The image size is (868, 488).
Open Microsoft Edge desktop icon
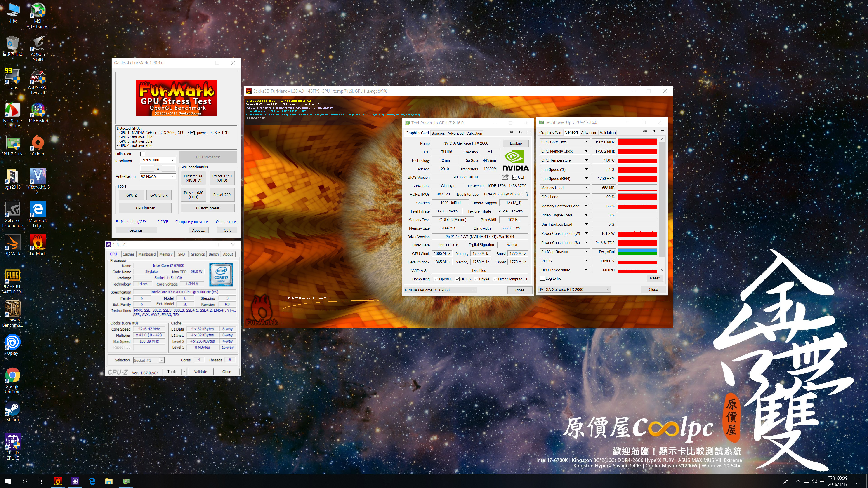[37, 215]
